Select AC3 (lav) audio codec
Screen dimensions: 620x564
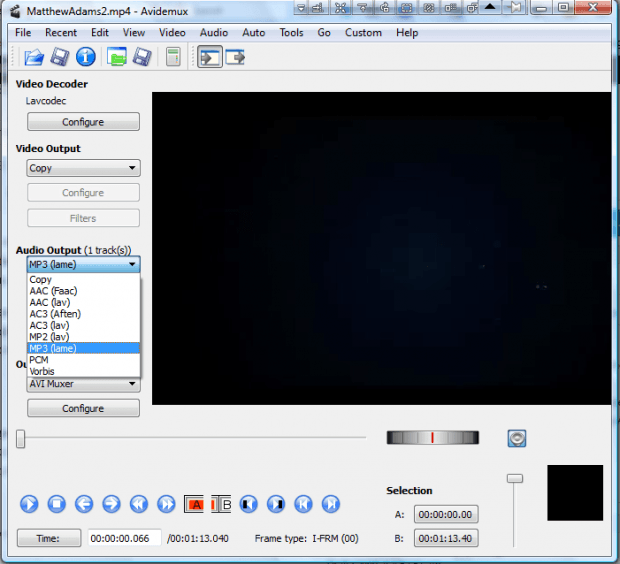[83, 326]
